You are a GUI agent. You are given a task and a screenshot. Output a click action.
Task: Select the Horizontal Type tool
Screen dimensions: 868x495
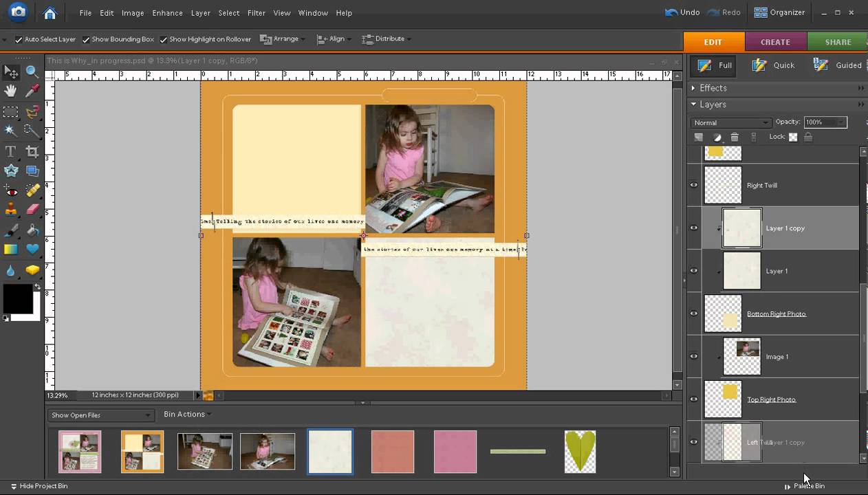(x=11, y=152)
